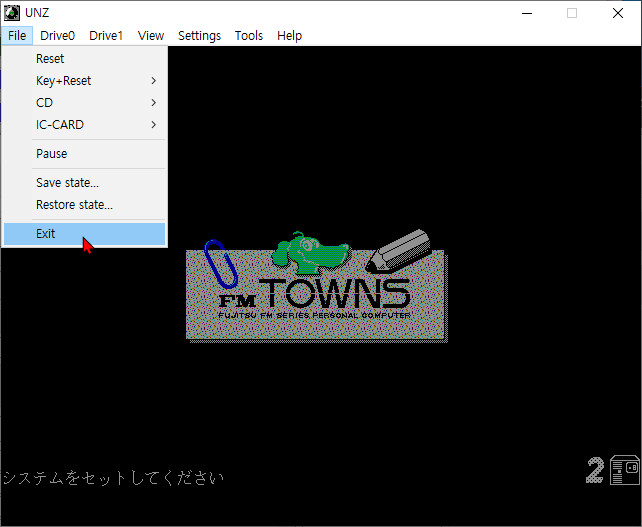Maximize the UNZ window
The image size is (642, 527).
[572, 13]
